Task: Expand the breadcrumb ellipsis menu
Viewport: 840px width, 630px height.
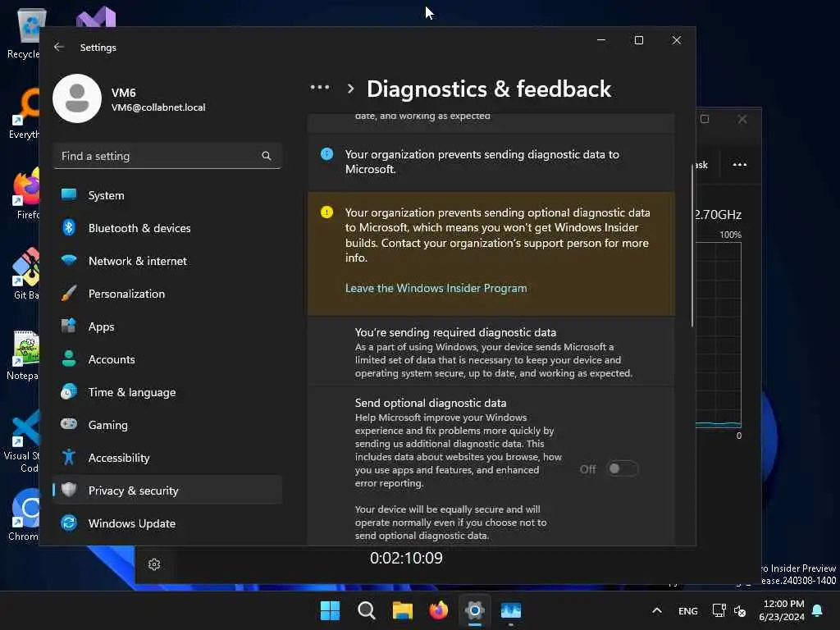Action: pyautogui.click(x=320, y=88)
